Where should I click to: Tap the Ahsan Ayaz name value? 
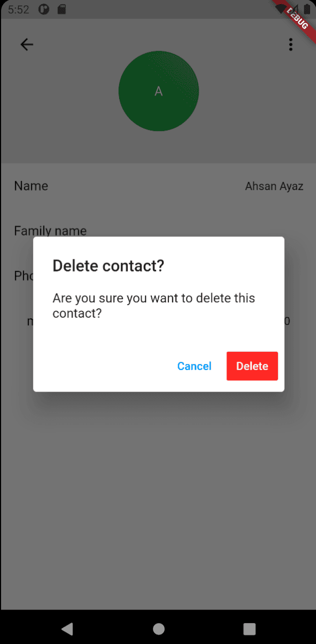[x=274, y=186]
